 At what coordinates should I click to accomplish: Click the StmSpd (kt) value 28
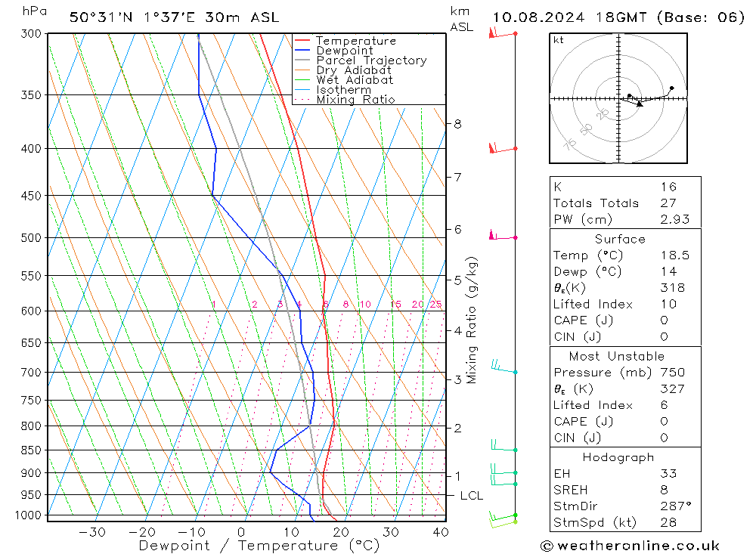pyautogui.click(x=669, y=523)
